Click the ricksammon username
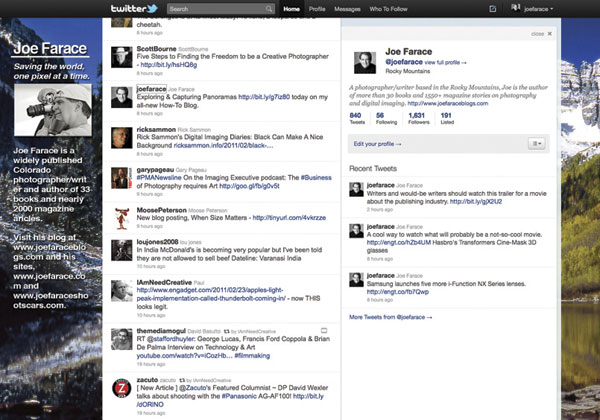Screen dimensions: 600x420 coord(156,129)
